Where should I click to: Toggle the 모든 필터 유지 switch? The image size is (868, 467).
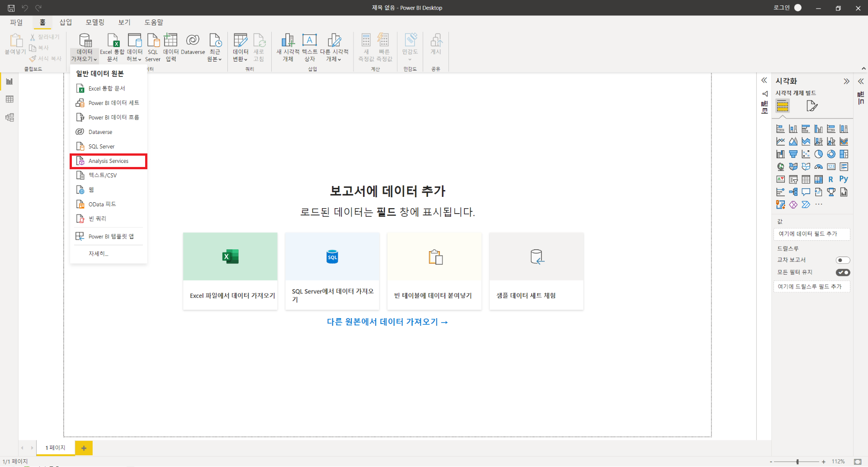tap(843, 272)
